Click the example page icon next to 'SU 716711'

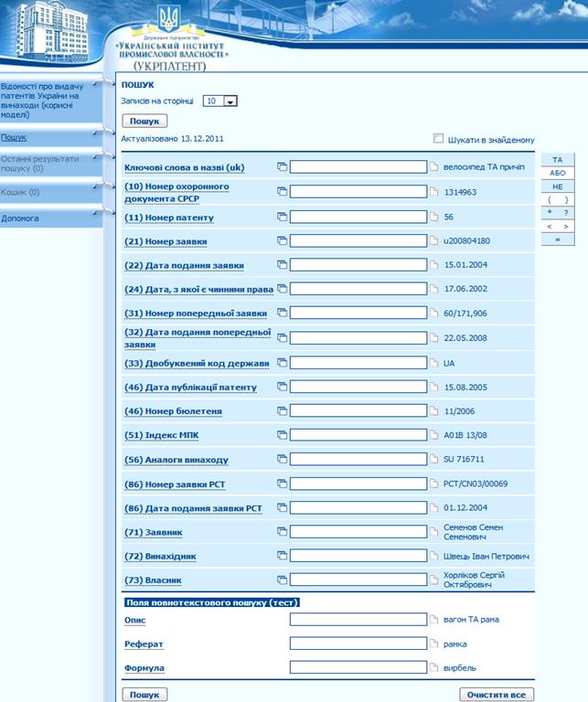pyautogui.click(x=434, y=459)
